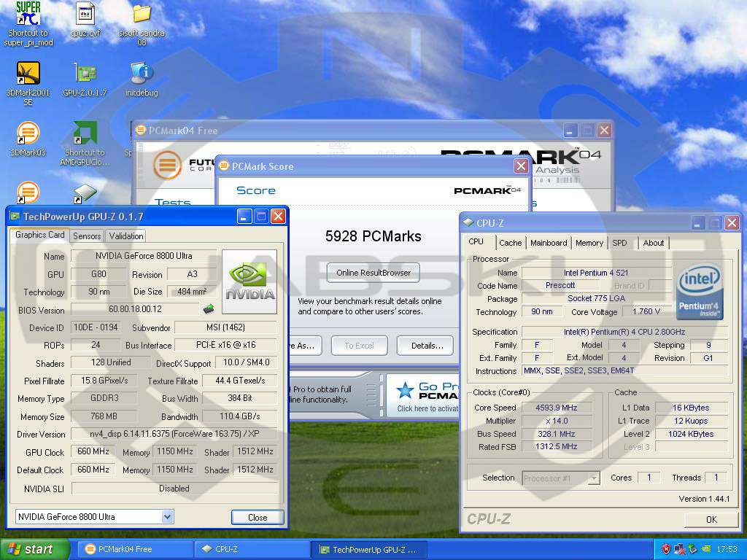747x560 pixels.
Task: Switch to the Sensors tab in GPU-Z
Action: click(87, 236)
